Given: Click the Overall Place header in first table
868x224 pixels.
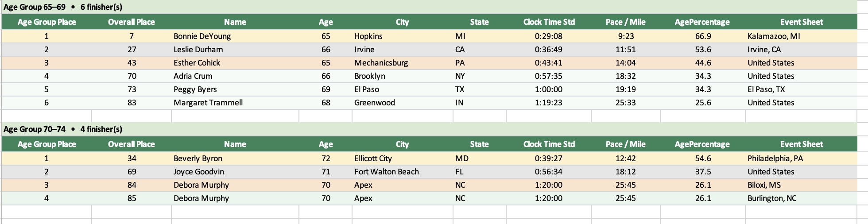Looking at the screenshot, I should (131, 22).
